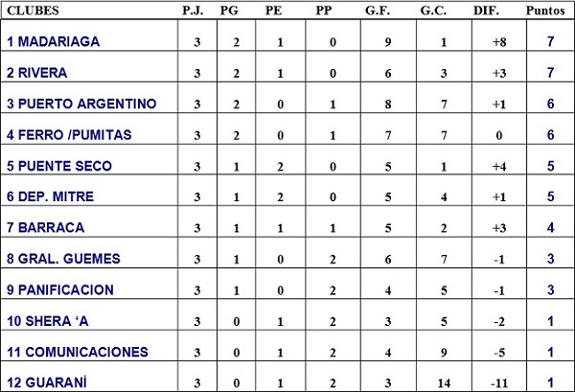Click the 6 DEP. MITRE name
The height and width of the screenshot is (392, 575).
[53, 196]
